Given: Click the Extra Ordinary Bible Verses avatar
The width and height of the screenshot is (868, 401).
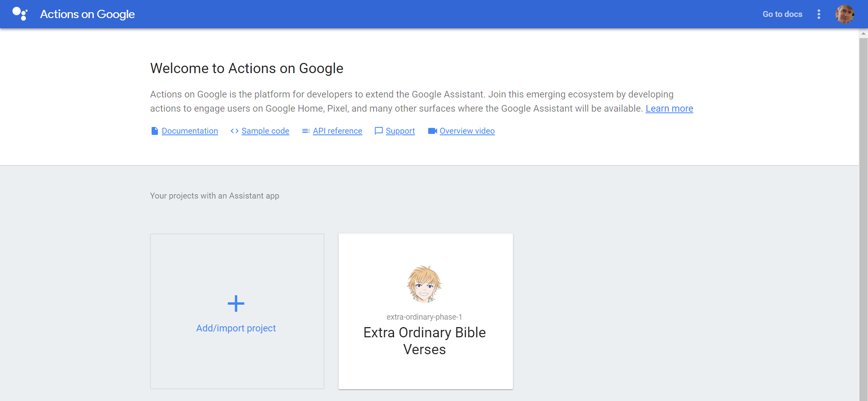Looking at the screenshot, I should point(424,284).
